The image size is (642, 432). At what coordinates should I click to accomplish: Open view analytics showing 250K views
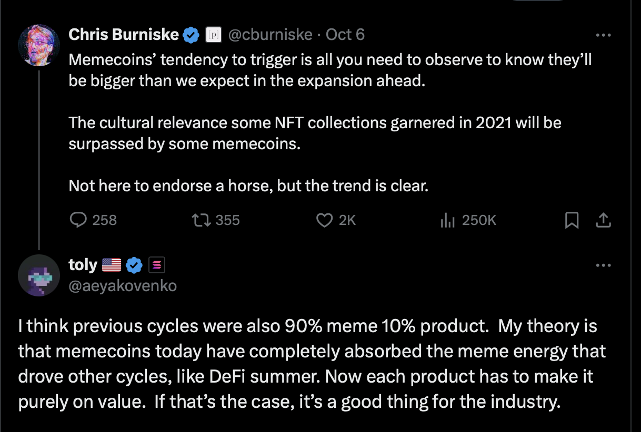pyautogui.click(x=448, y=220)
